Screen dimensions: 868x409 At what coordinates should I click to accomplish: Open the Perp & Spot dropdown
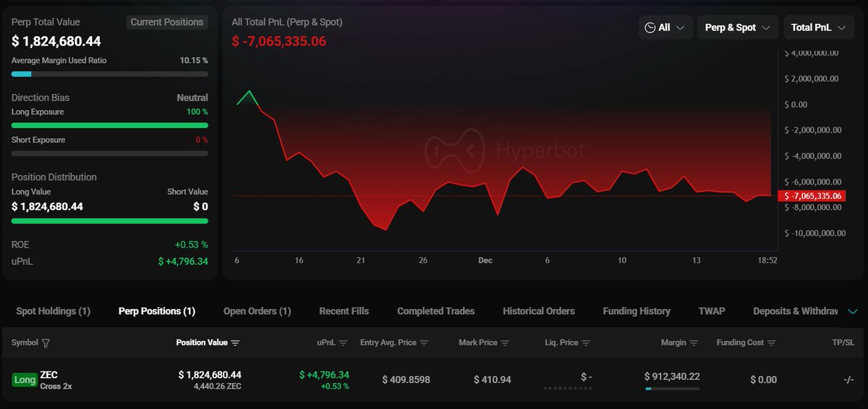click(737, 28)
